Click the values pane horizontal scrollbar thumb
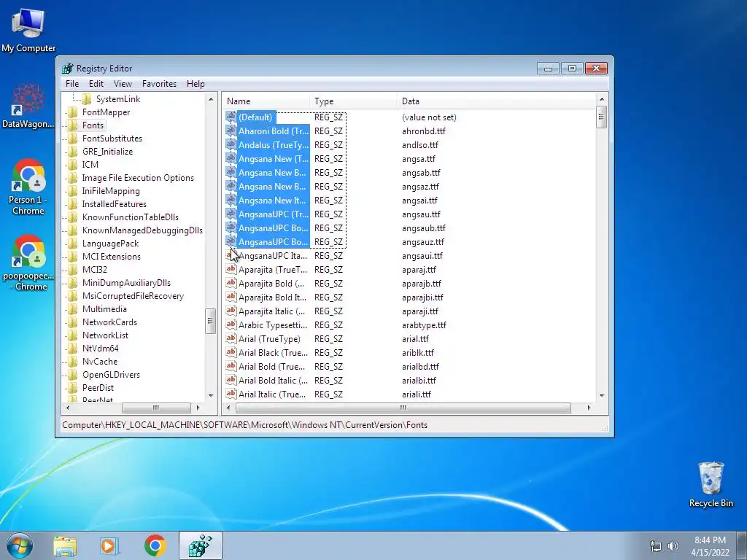Viewport: 747px width, 560px height. click(x=403, y=408)
